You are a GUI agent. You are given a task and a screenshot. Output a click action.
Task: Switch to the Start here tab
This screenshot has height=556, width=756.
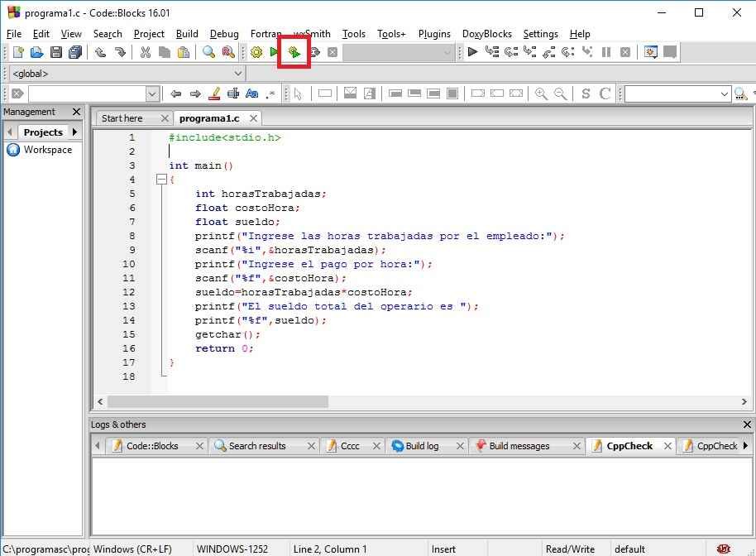click(122, 118)
